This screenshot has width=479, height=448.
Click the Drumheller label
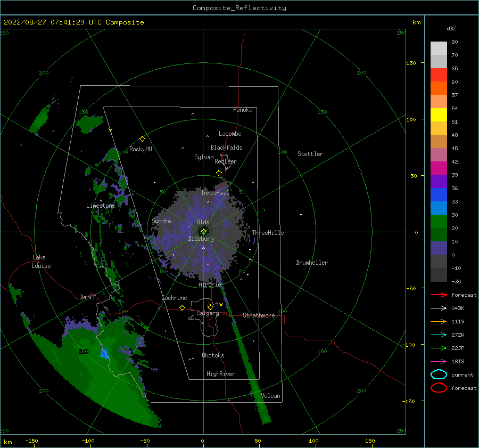312,263
